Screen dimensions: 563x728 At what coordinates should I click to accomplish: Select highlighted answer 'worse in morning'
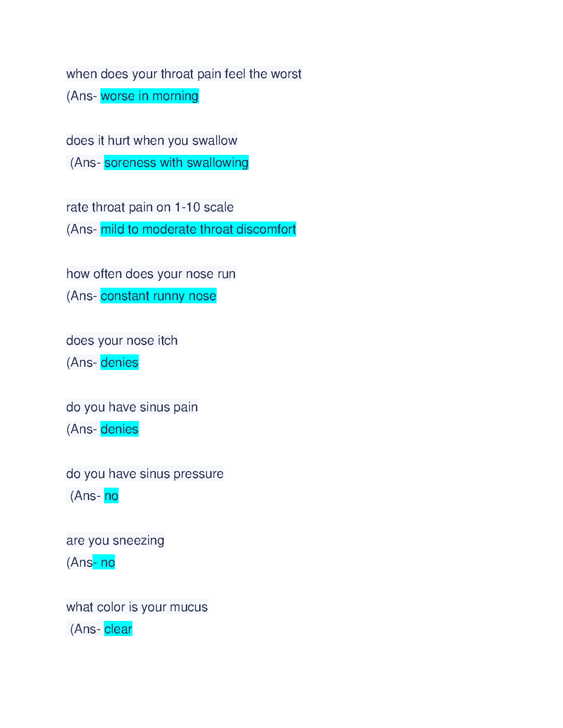149,96
